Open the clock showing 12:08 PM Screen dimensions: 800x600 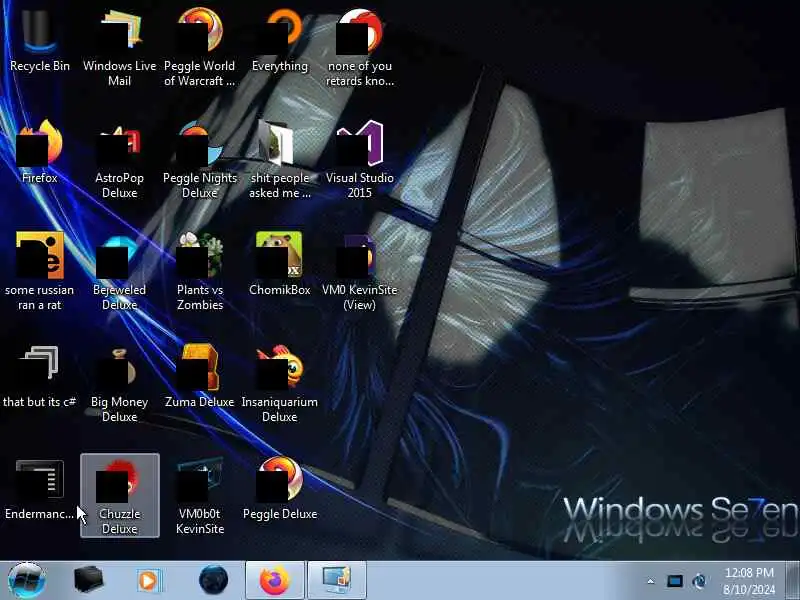point(749,581)
